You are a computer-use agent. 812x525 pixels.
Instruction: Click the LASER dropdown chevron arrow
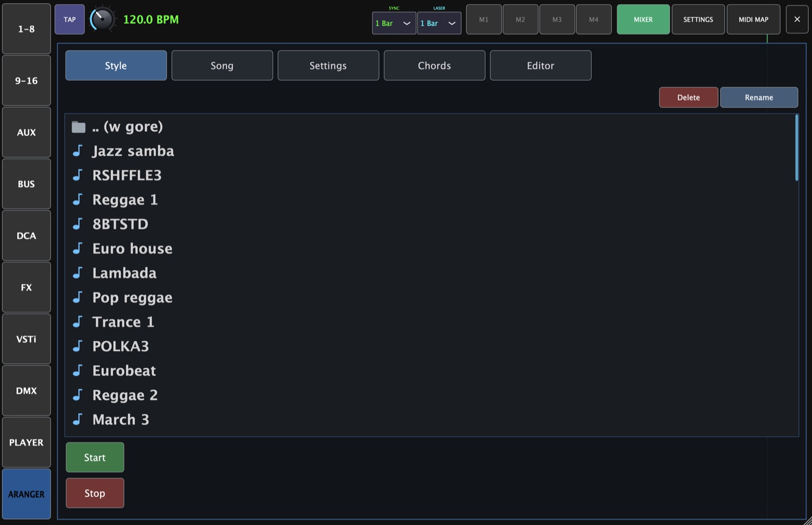[452, 23]
